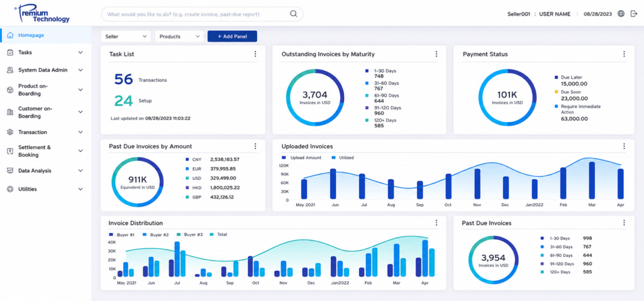
Task: Click the Add Panel button
Action: pyautogui.click(x=233, y=36)
